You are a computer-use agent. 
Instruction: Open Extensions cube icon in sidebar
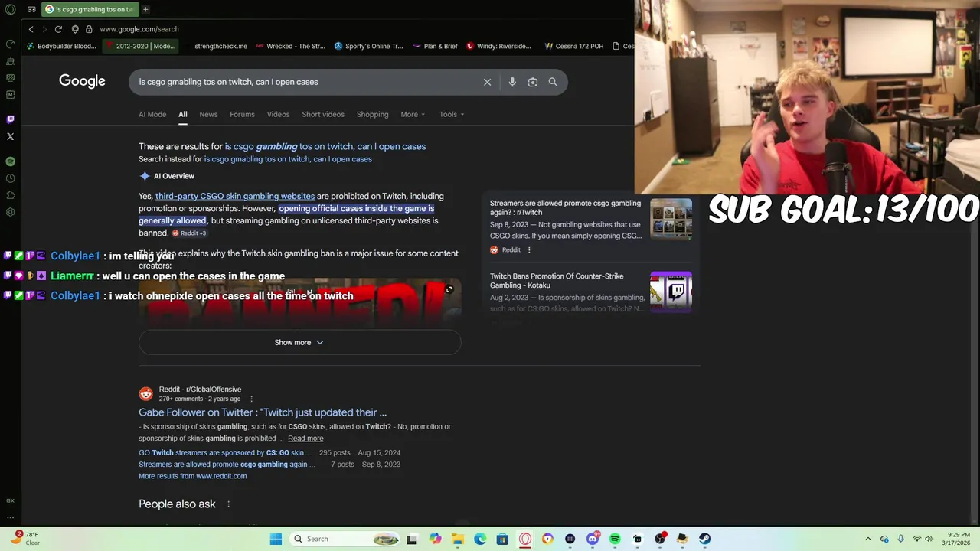coord(10,195)
